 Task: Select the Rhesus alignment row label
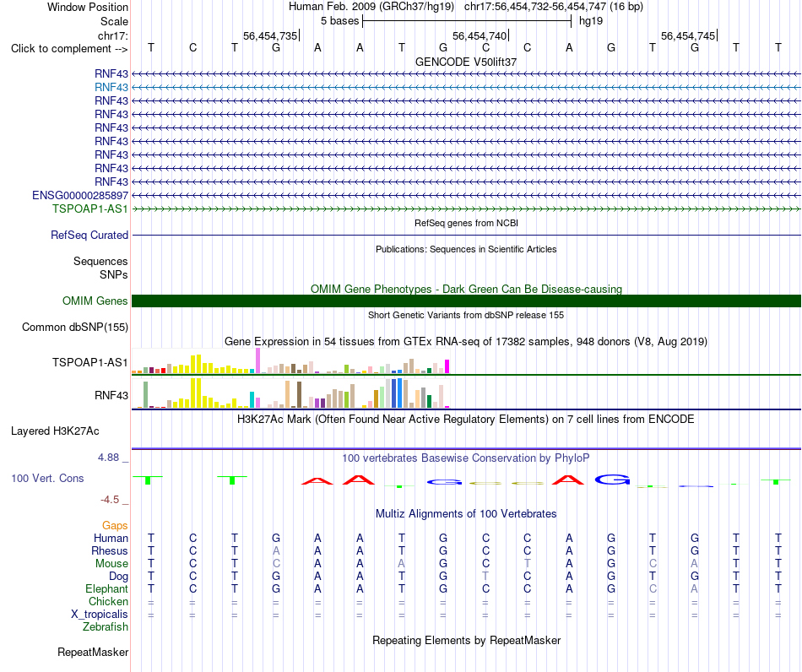(x=110, y=550)
